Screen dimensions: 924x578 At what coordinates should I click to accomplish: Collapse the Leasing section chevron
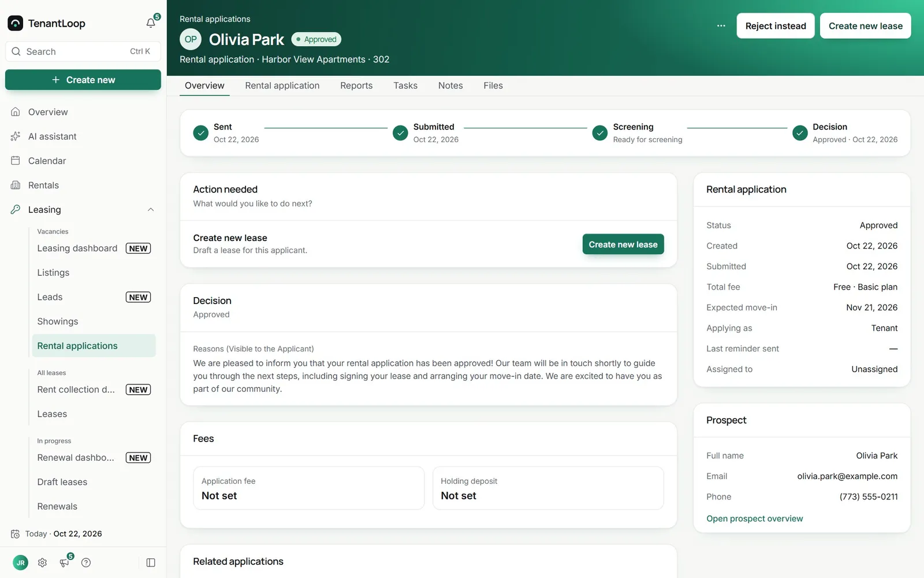click(151, 210)
